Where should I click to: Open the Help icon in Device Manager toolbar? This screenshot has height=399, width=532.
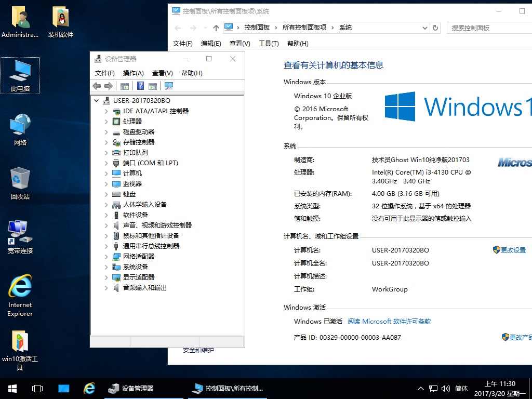tap(140, 86)
